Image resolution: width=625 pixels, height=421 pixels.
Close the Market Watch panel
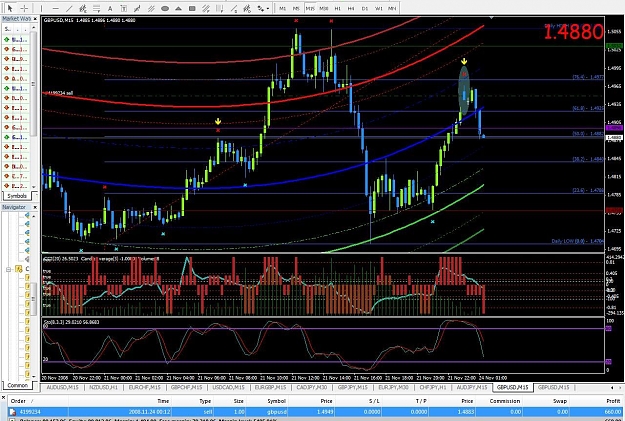click(x=35, y=19)
